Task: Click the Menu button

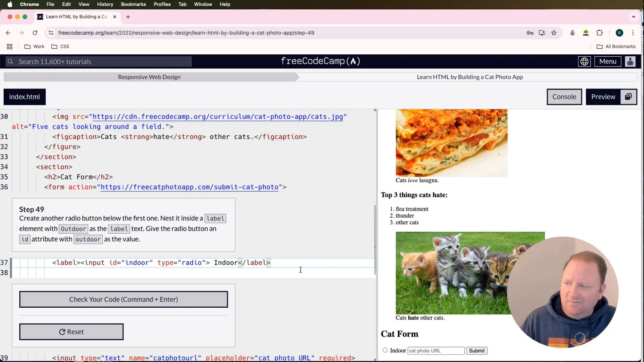Action: (x=608, y=62)
